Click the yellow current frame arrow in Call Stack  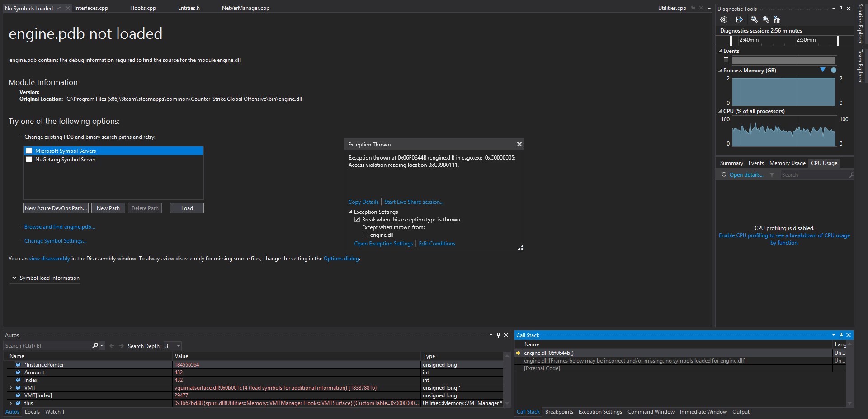[518, 353]
